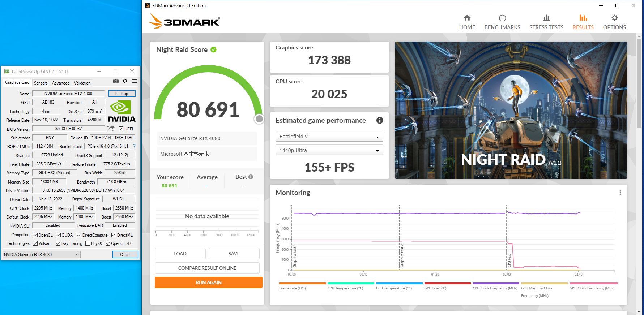
Task: Click the orange Run Again button
Action: (208, 282)
